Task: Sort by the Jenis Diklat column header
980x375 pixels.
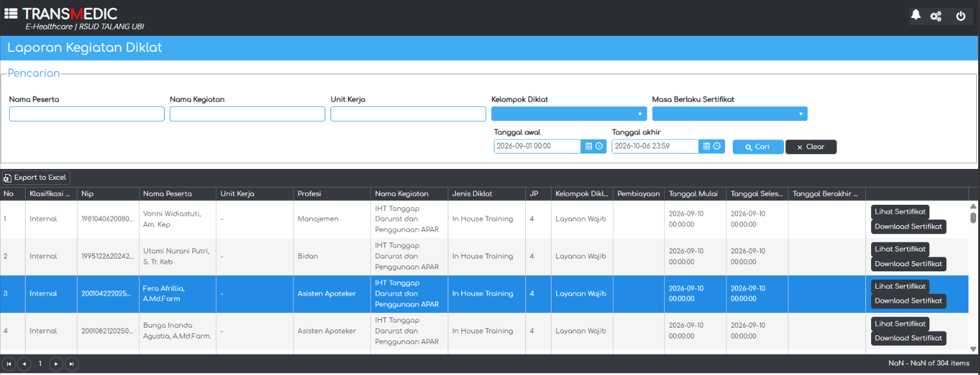Action: click(486, 194)
